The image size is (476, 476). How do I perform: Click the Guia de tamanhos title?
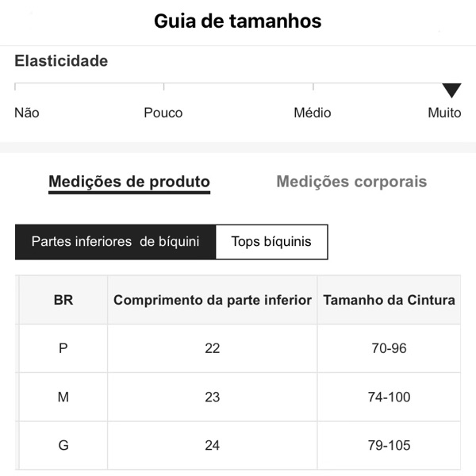[x=238, y=21]
